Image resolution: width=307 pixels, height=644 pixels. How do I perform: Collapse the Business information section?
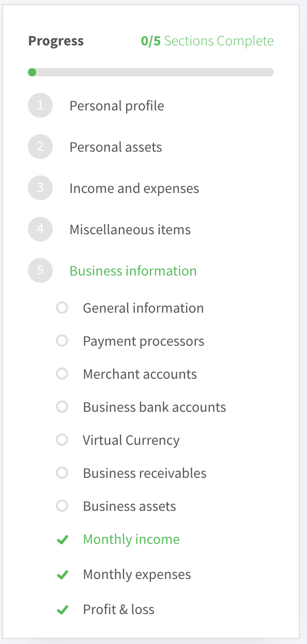point(133,271)
